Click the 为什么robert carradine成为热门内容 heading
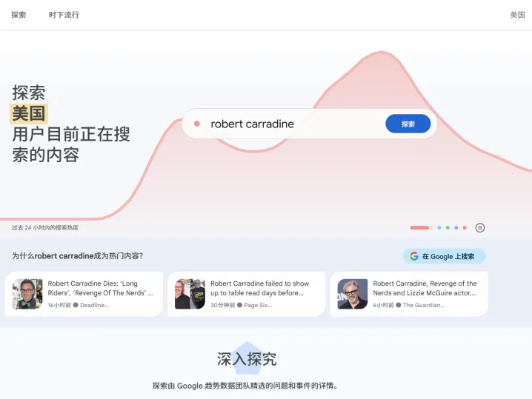 (77, 256)
